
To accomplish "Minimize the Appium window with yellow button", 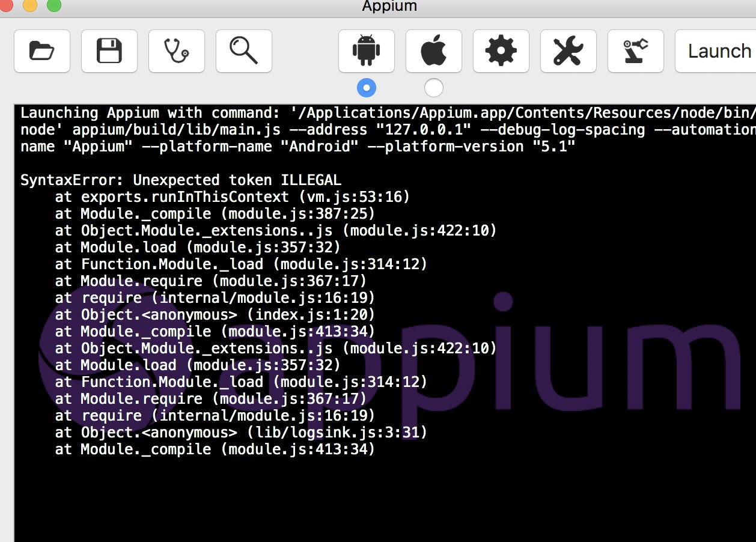I will tap(29, 5).
